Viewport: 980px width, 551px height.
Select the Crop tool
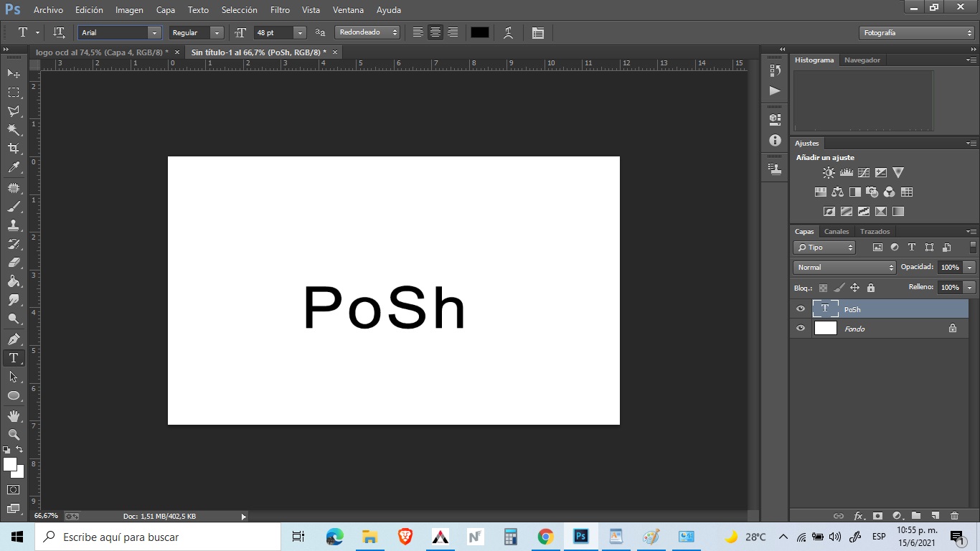(14, 148)
